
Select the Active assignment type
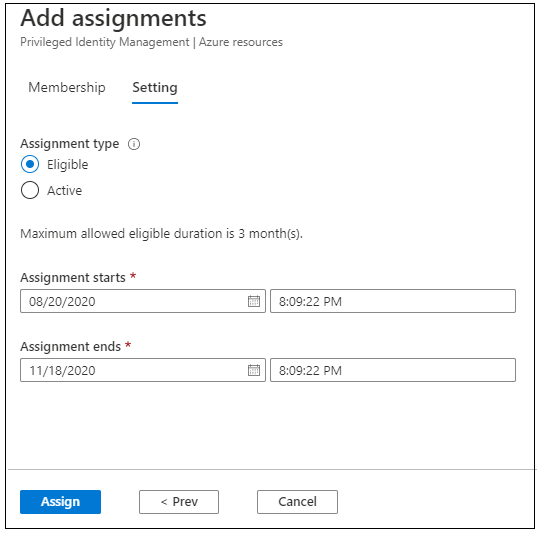pyautogui.click(x=30, y=190)
